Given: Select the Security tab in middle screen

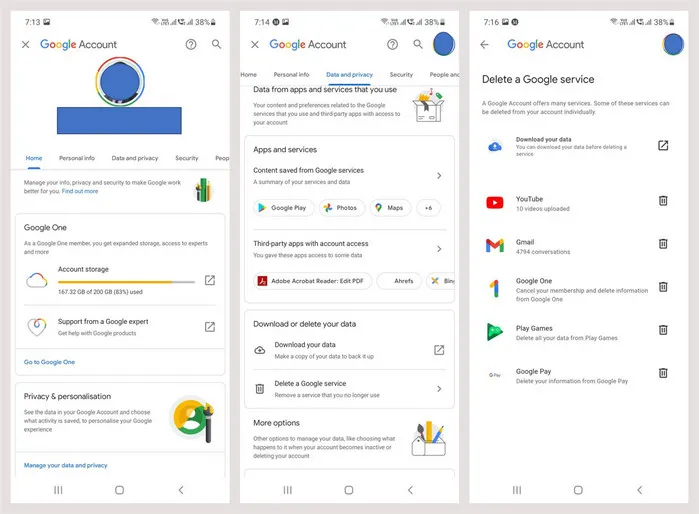Looking at the screenshot, I should (x=401, y=74).
